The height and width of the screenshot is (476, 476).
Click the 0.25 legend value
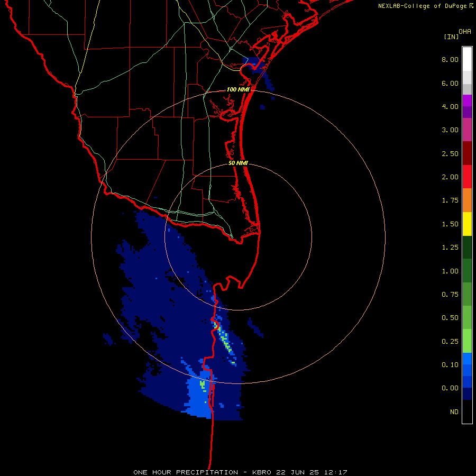pyautogui.click(x=450, y=342)
